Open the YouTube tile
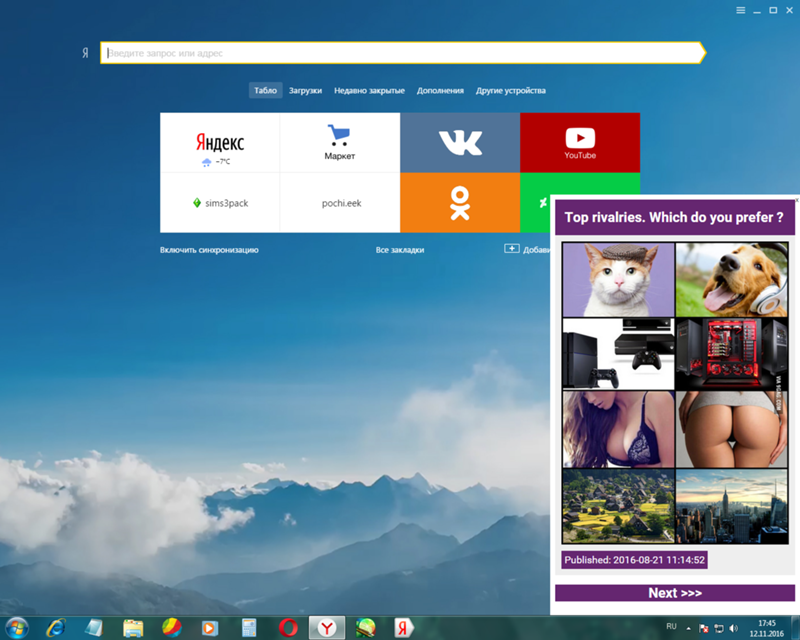This screenshot has width=800, height=640. 580,142
